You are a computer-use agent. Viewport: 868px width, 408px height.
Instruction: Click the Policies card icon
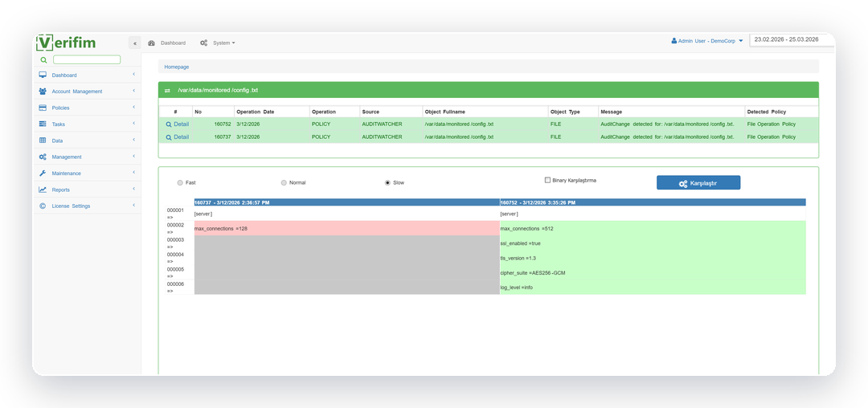point(43,108)
